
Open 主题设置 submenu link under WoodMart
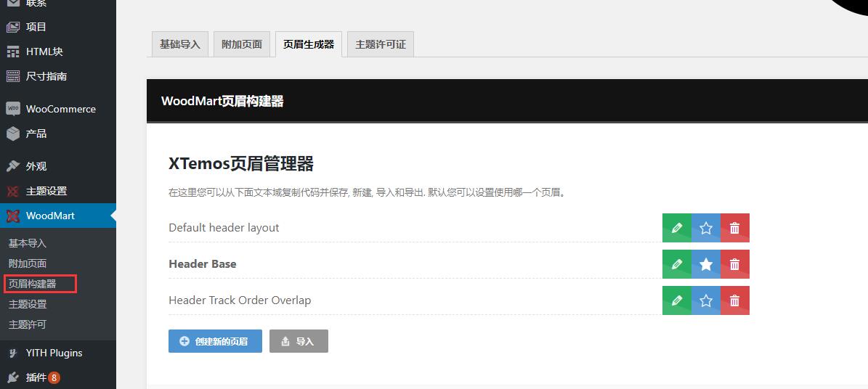[x=27, y=304]
